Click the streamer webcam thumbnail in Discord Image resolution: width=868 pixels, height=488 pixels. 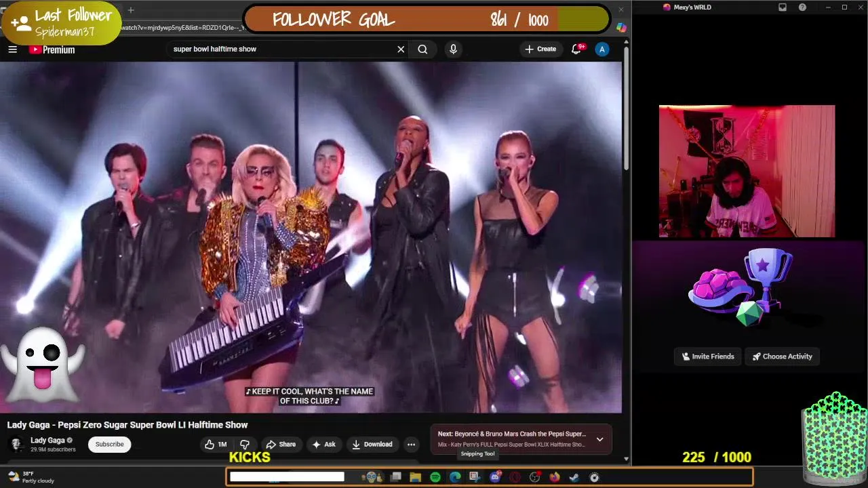(x=747, y=171)
